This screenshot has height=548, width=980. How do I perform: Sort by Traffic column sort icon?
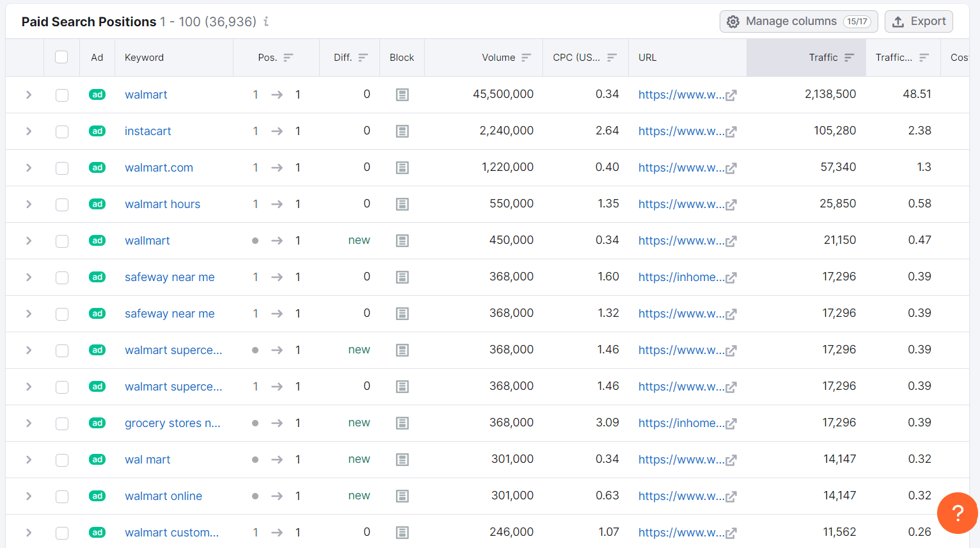[x=850, y=58]
